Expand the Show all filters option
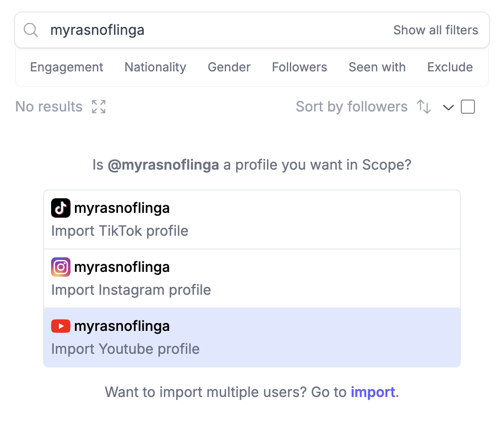Image resolution: width=504 pixels, height=423 pixels. 435,30
